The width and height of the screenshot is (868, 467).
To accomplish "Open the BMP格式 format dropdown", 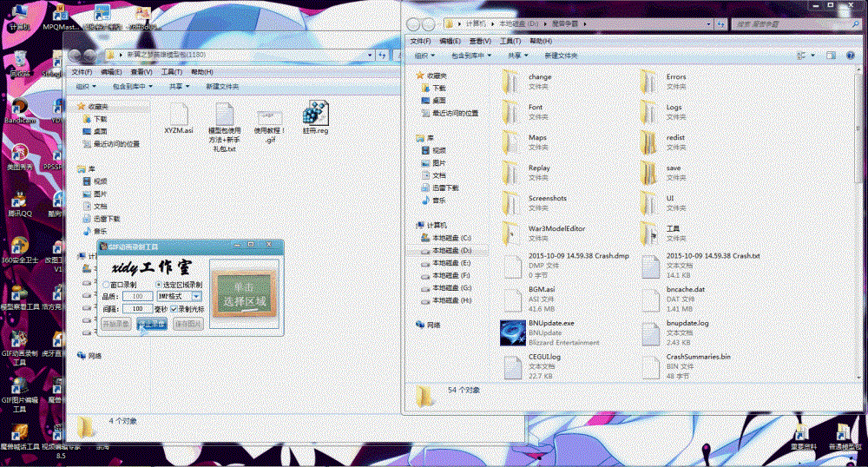I will pos(196,296).
